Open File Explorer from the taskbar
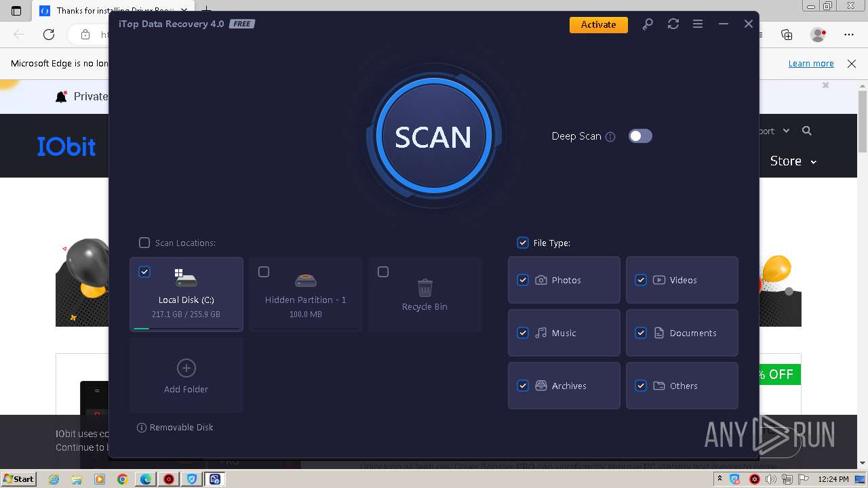Screen dimensions: 868x488 point(77,479)
